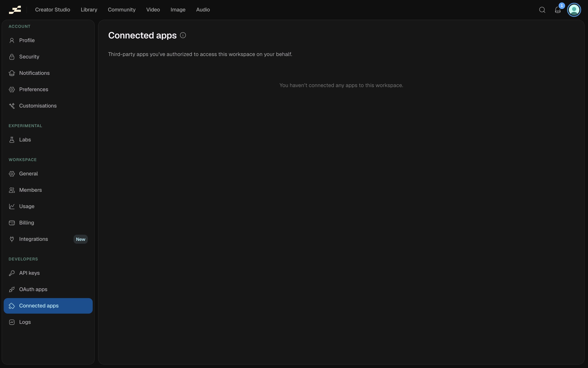Click the notification count badge
Viewport: 588px width, 368px height.
click(x=561, y=6)
